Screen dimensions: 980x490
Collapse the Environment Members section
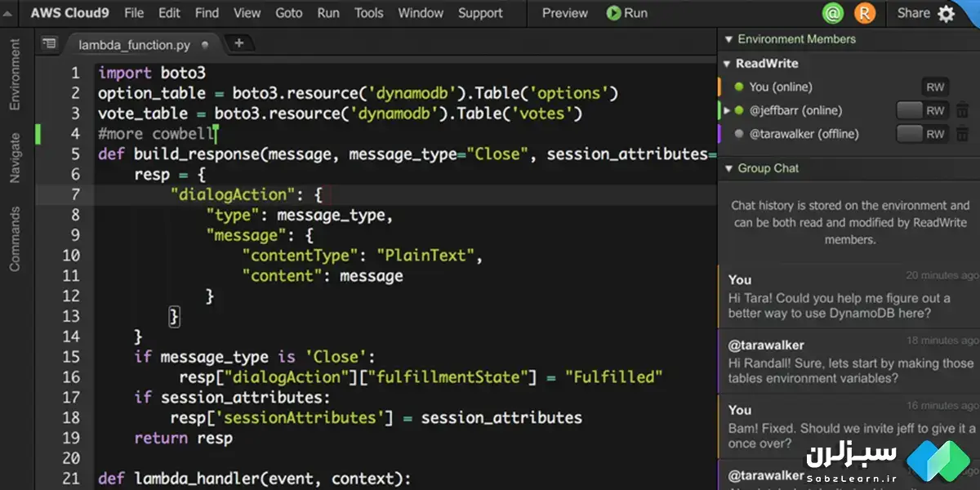click(x=728, y=39)
